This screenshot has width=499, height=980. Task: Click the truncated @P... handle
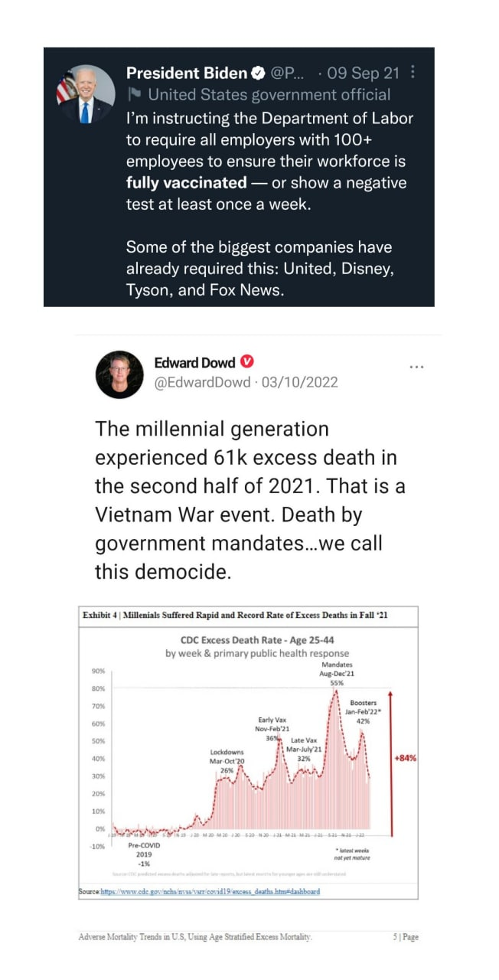pyautogui.click(x=287, y=73)
